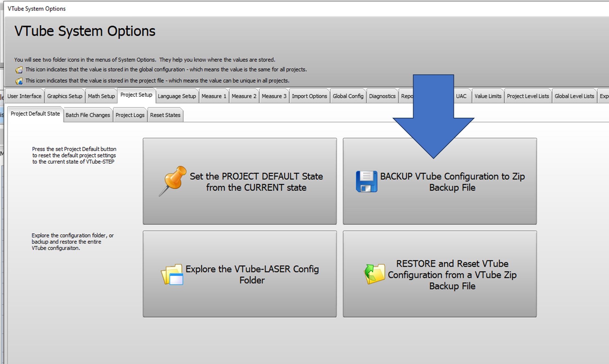This screenshot has width=609, height=364.
Task: Click the 'stored in the project file' line
Action: point(157,81)
